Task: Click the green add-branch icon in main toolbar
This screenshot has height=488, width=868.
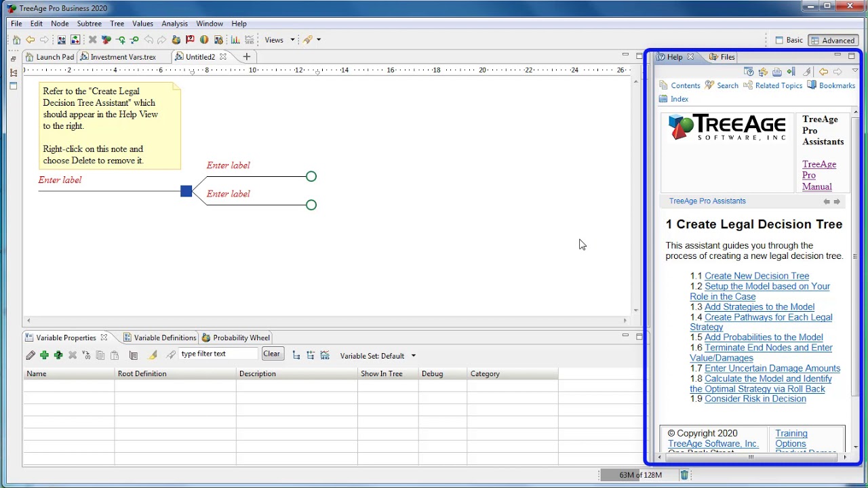Action: (x=121, y=40)
